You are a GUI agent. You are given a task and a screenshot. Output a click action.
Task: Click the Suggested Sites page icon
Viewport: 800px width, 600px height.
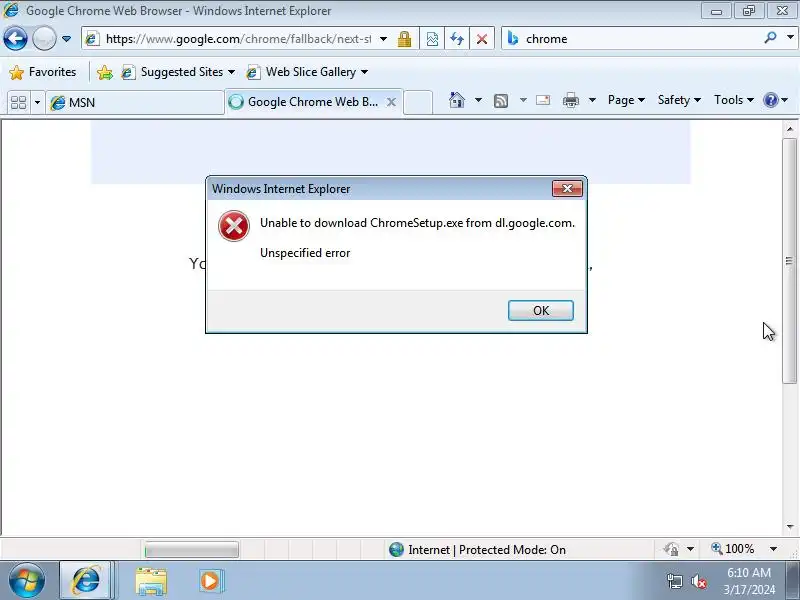128,72
